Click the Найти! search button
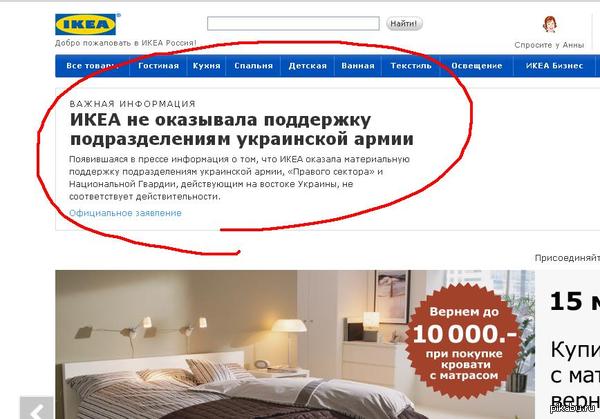The image size is (600, 419). click(404, 23)
